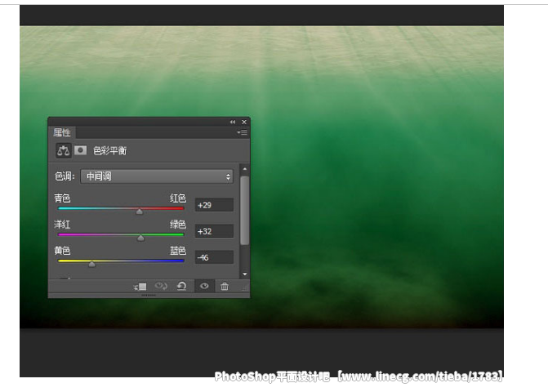Click the panel scrollbar up arrow
Viewport: 548px width, 392px height.
coord(245,169)
